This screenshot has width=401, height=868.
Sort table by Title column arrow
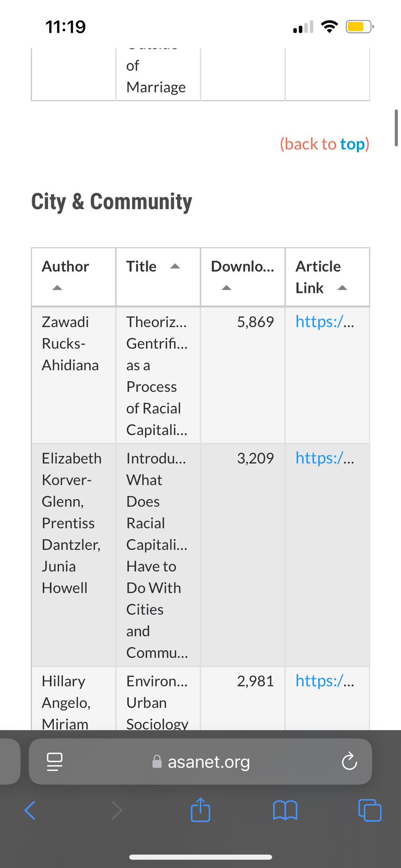click(175, 266)
